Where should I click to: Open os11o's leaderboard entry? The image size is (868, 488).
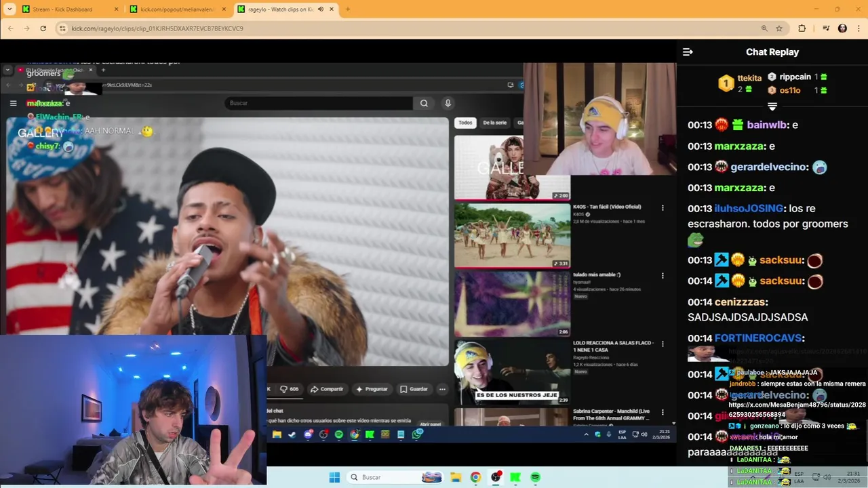click(x=797, y=90)
